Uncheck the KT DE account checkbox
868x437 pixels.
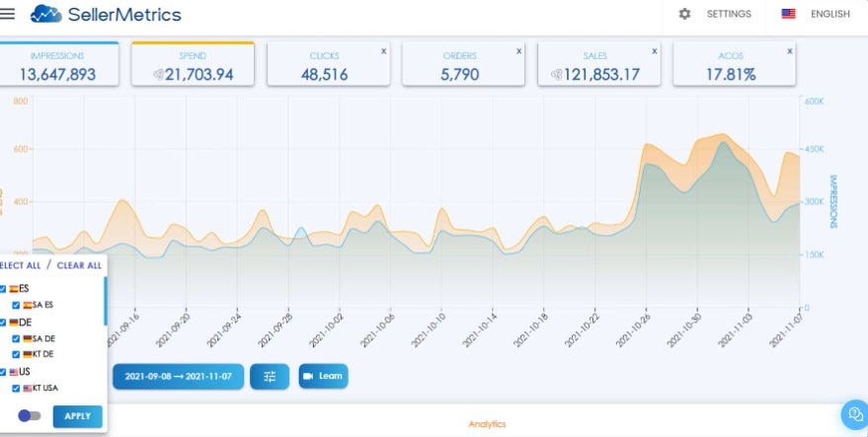tap(16, 354)
